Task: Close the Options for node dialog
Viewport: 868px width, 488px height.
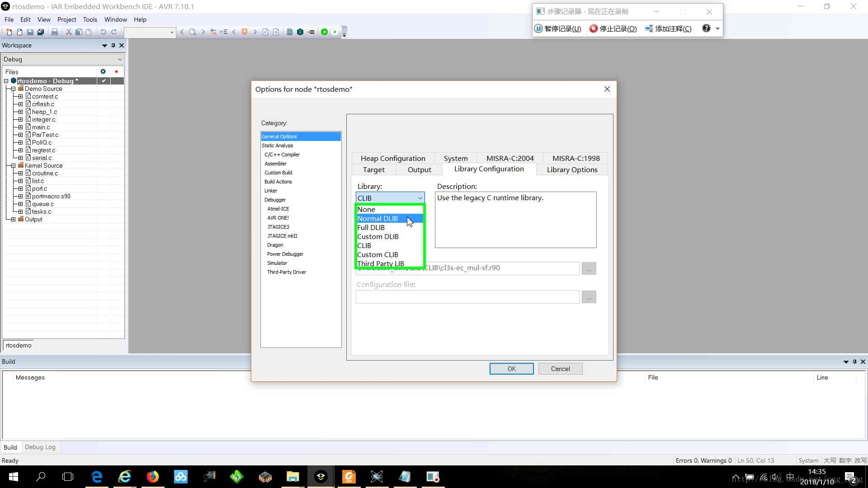Action: pos(607,89)
